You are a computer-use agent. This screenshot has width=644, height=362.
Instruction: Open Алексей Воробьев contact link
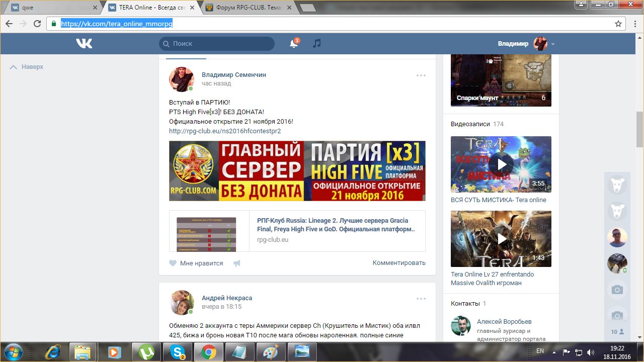tap(504, 321)
